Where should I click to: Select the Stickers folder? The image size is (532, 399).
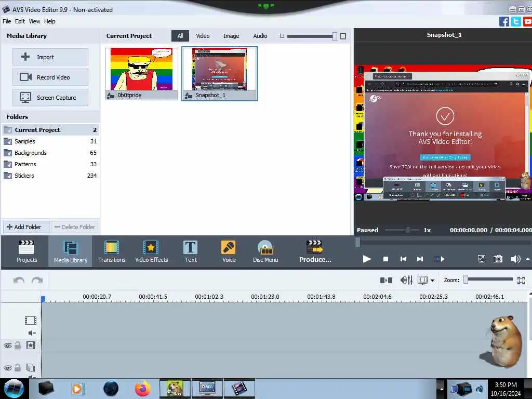[50, 176]
